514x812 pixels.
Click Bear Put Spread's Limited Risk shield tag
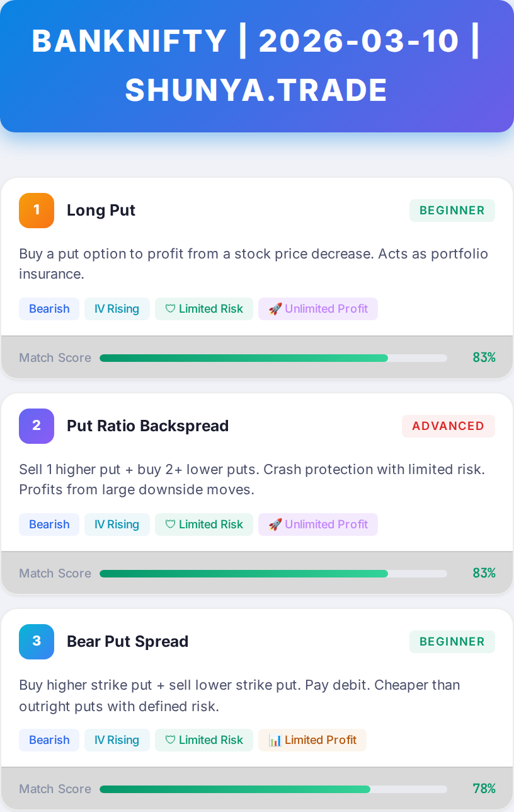point(204,740)
